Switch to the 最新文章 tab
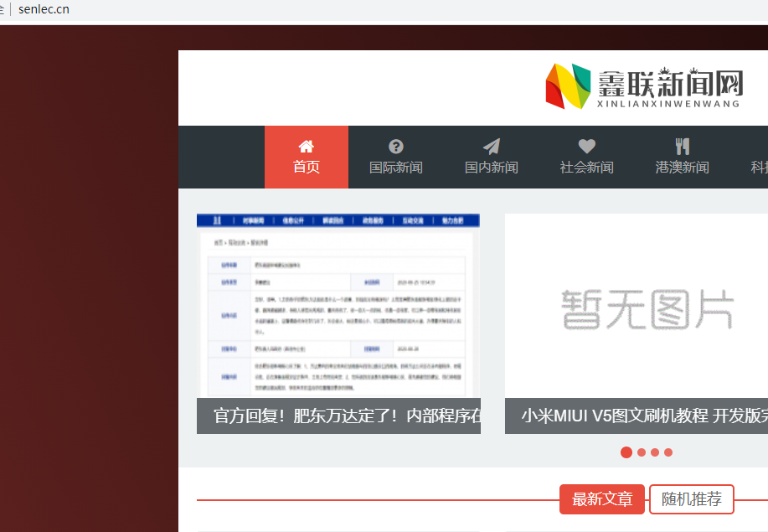The height and width of the screenshot is (532, 768). coord(602,499)
